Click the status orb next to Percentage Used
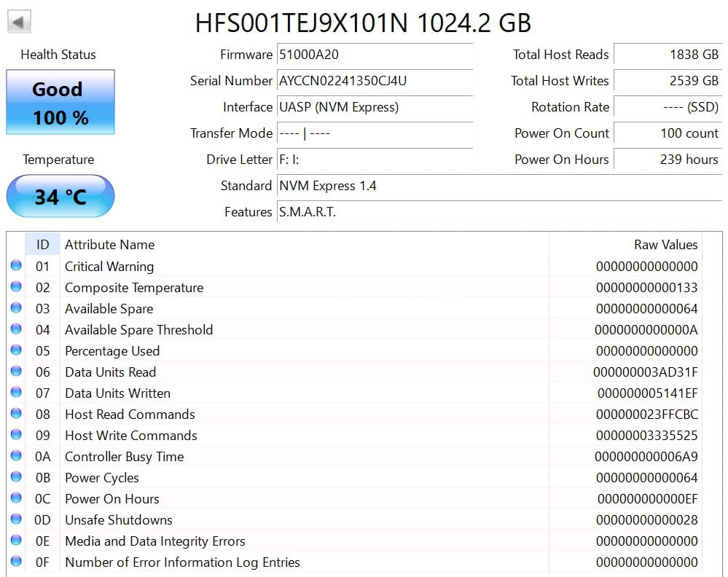 [x=16, y=351]
